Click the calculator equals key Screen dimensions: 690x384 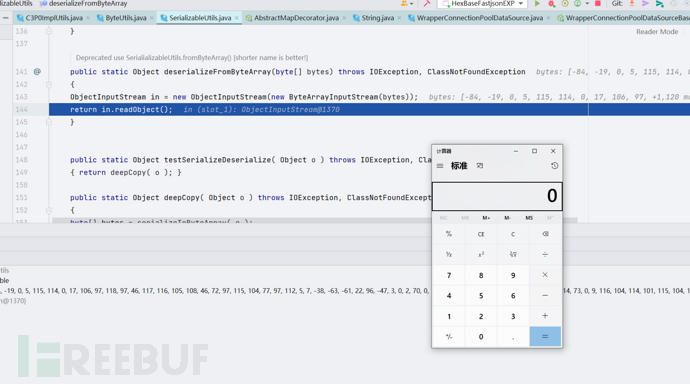click(545, 336)
